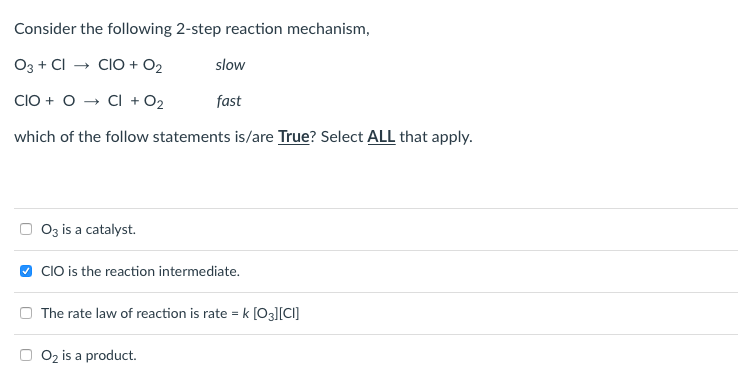The image size is (749, 387).
Task: Click the italic k in the rate law
Action: tap(246, 313)
